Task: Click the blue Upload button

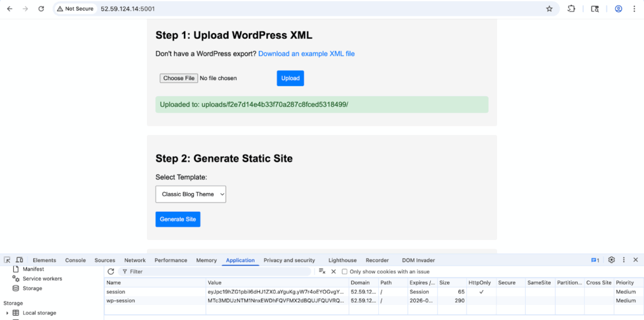Action: [290, 78]
